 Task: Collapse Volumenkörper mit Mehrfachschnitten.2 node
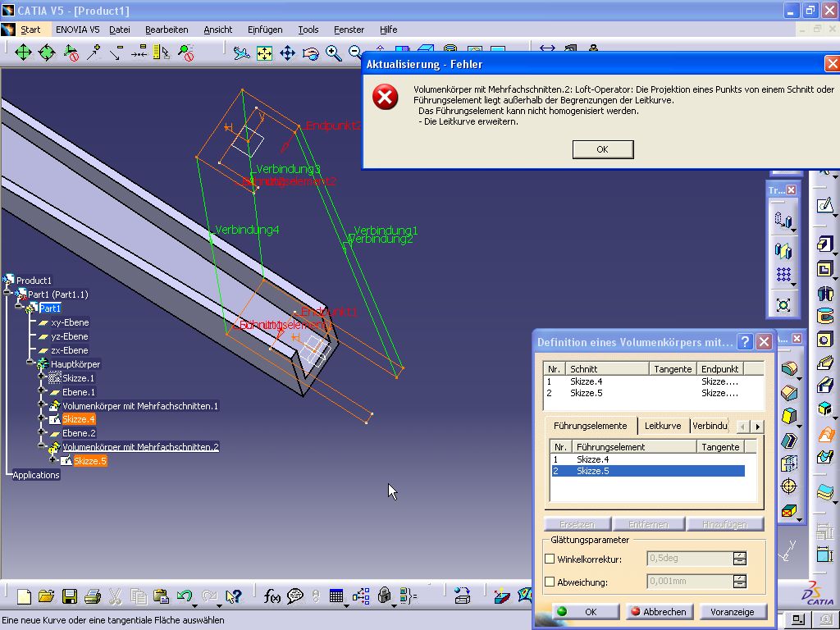pyautogui.click(x=41, y=445)
